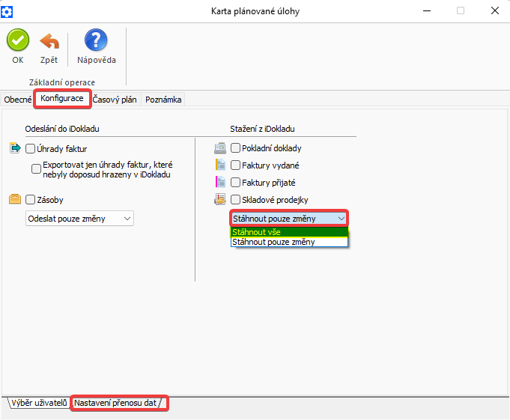Viewport: 510px width, 420px height.
Task: Choose Stáhnout pouze změny list option
Action: [x=289, y=242]
